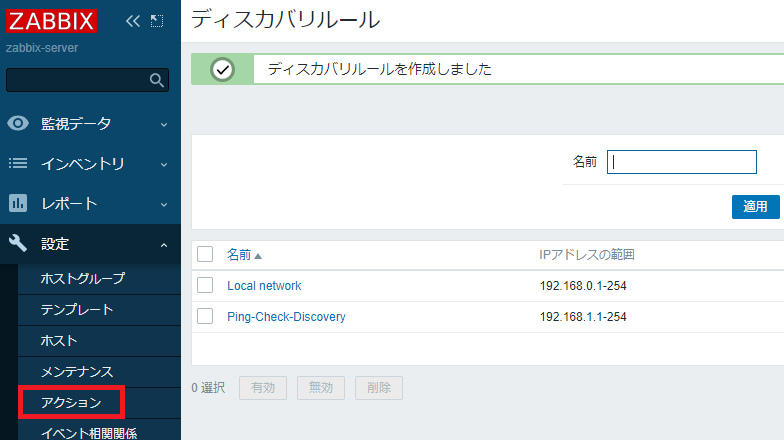Viewport: 784px width, 440px height.
Task: Toggle the select-all checkbox in table header
Action: [205, 254]
